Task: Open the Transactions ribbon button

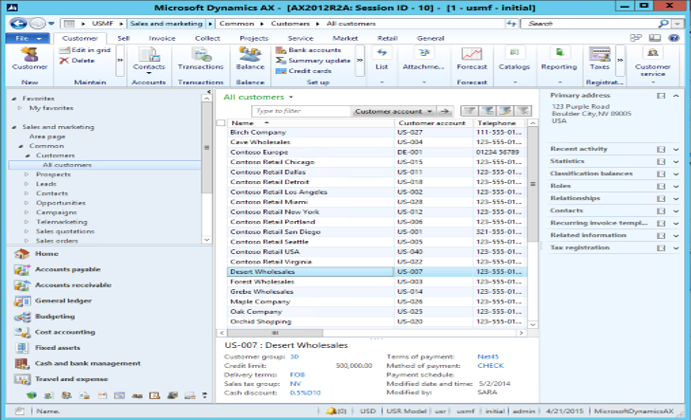Action: [x=201, y=59]
